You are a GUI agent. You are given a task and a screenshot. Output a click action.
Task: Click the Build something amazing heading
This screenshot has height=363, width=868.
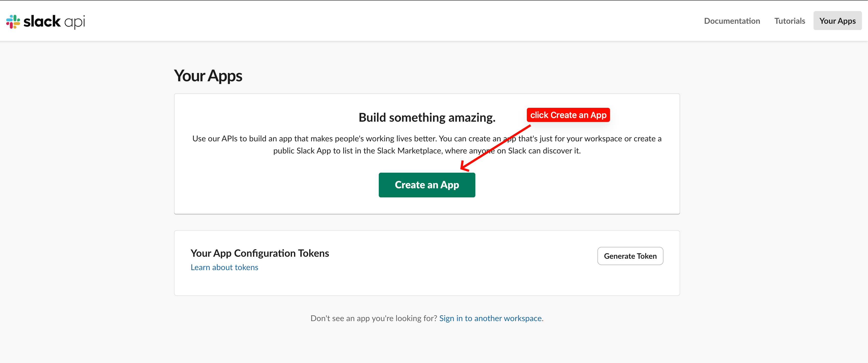click(427, 117)
